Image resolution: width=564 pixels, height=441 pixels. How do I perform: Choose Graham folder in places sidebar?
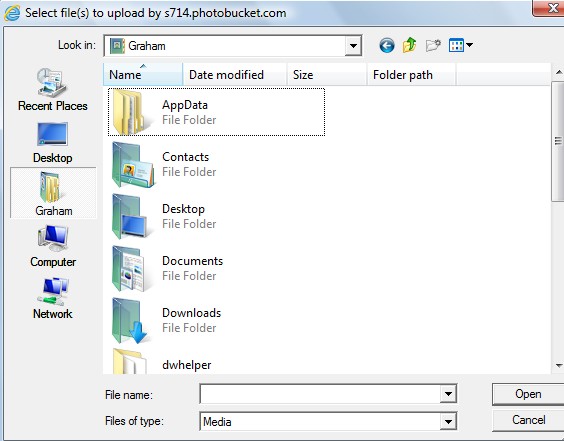53,193
